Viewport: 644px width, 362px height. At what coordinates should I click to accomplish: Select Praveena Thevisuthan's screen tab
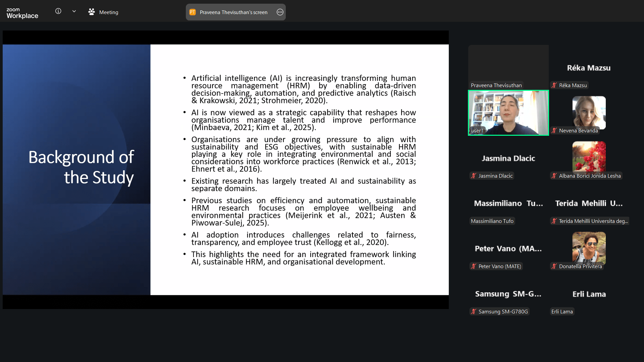(233, 12)
